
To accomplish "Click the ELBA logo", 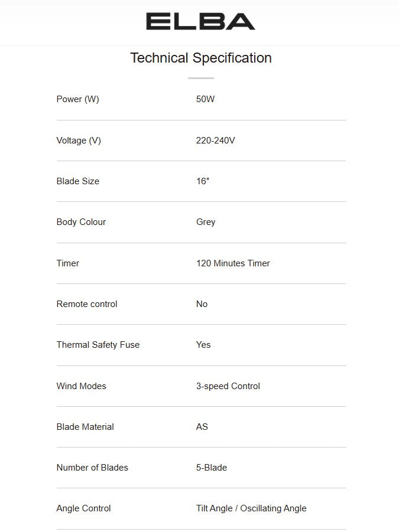I will [x=200, y=22].
